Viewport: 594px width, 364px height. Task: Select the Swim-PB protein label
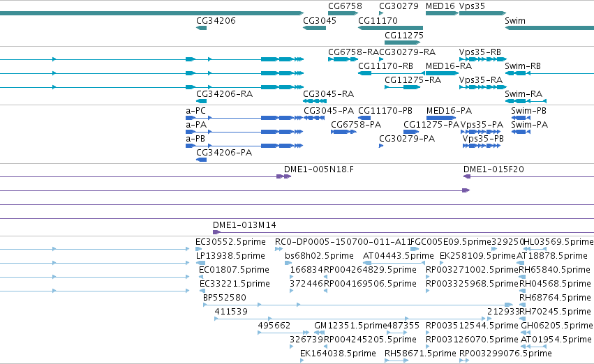pos(528,112)
